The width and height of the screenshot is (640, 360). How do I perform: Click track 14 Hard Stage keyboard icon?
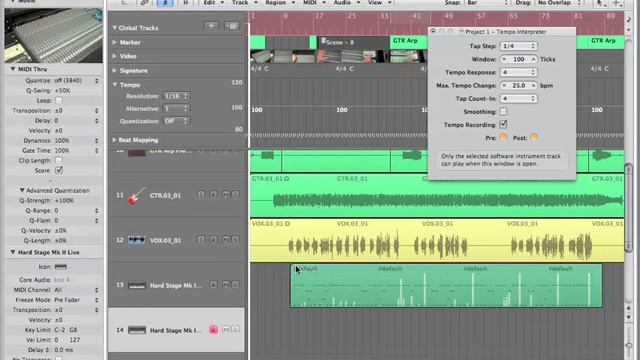tap(136, 330)
